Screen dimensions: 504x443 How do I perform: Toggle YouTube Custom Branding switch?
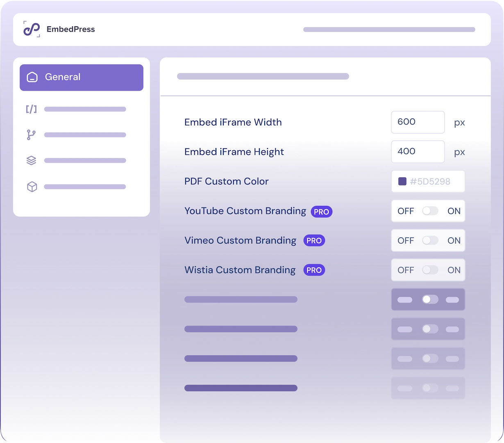[x=430, y=211]
